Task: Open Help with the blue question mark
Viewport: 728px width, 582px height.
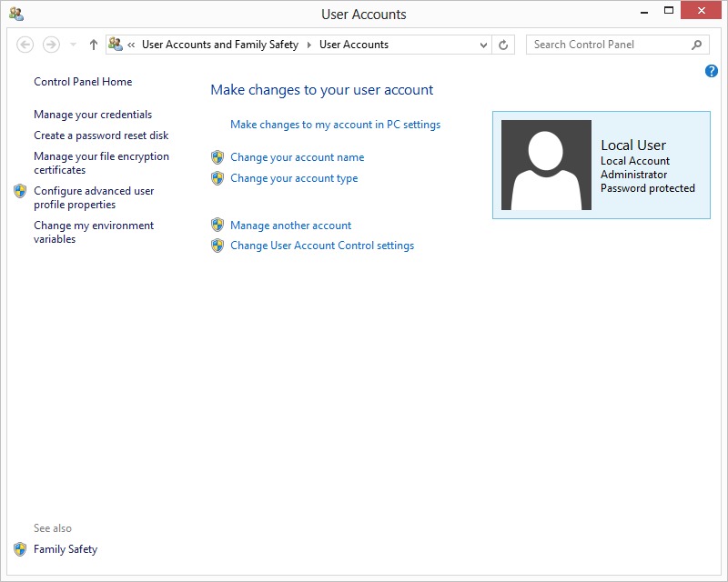Action: (712, 71)
